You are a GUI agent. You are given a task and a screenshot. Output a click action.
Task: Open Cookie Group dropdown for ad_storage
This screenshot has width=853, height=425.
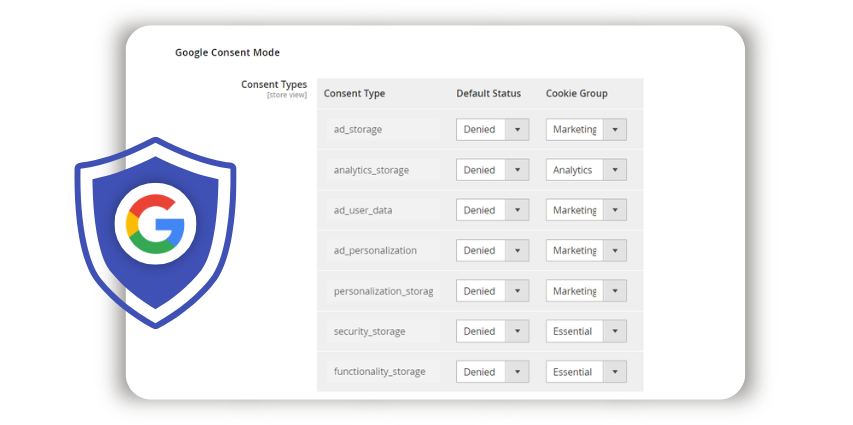tap(586, 130)
